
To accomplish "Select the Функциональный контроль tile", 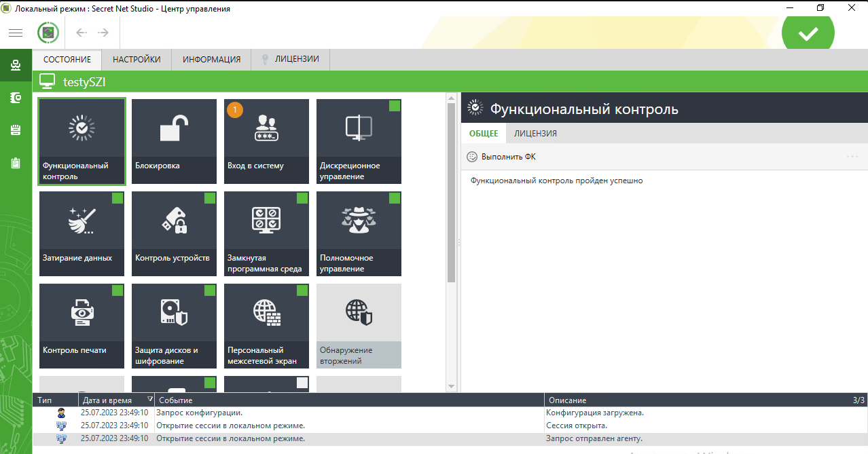I will (82, 142).
